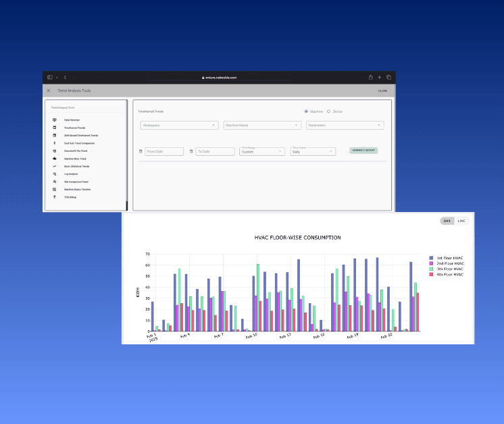Click the 1st Floor HVAC legend swatch
Screen dimensions: 504x424
(431, 258)
